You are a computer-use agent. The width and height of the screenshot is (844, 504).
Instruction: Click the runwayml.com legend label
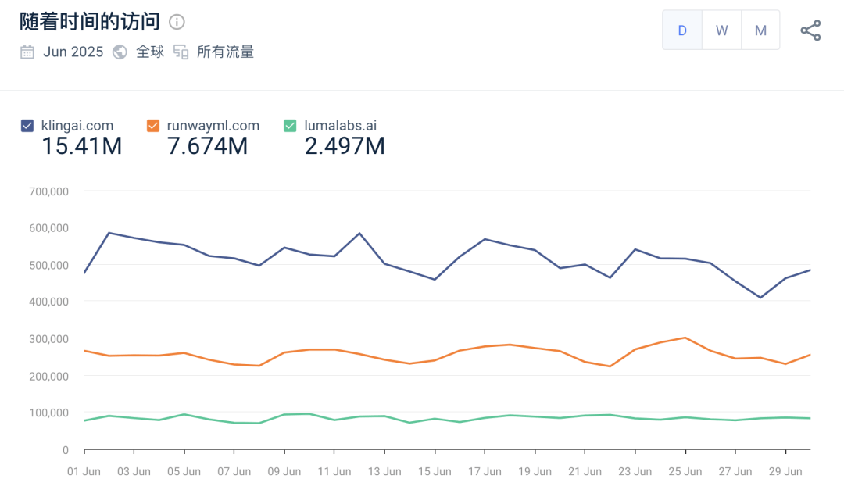click(x=213, y=126)
